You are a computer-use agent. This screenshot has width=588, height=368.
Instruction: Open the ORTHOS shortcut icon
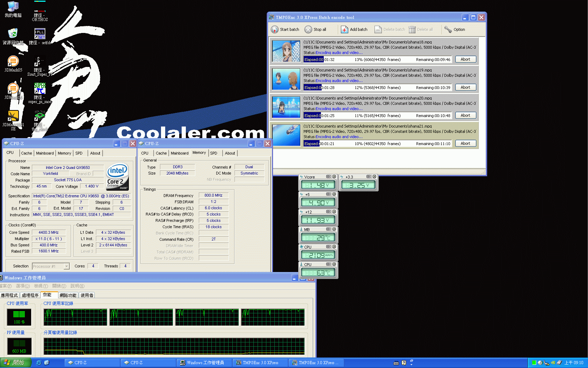[x=40, y=11]
